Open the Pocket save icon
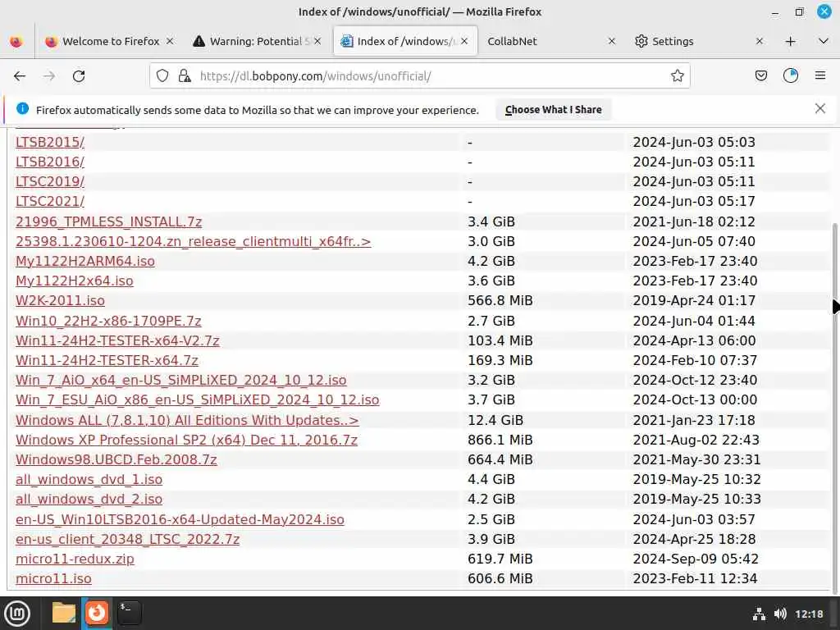 (x=760, y=76)
